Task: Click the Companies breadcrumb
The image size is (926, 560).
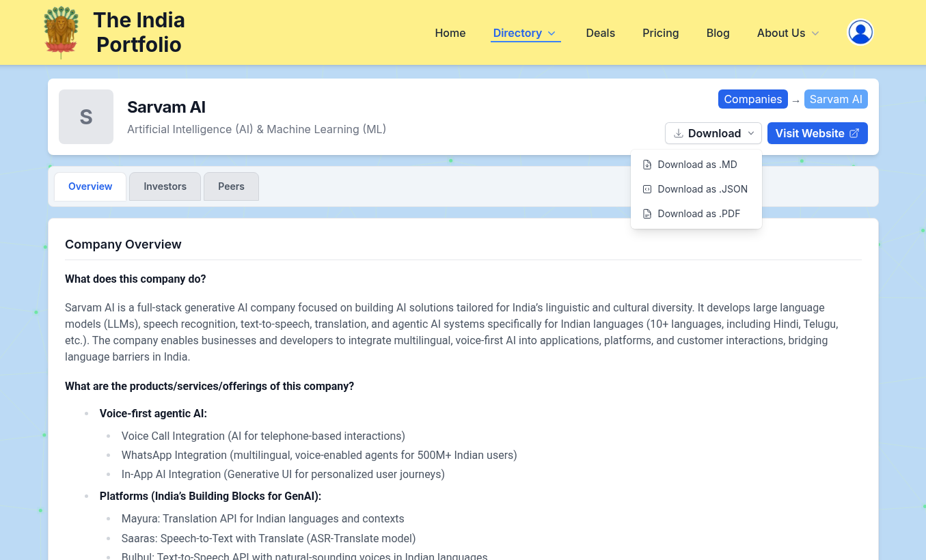Action: (x=753, y=99)
